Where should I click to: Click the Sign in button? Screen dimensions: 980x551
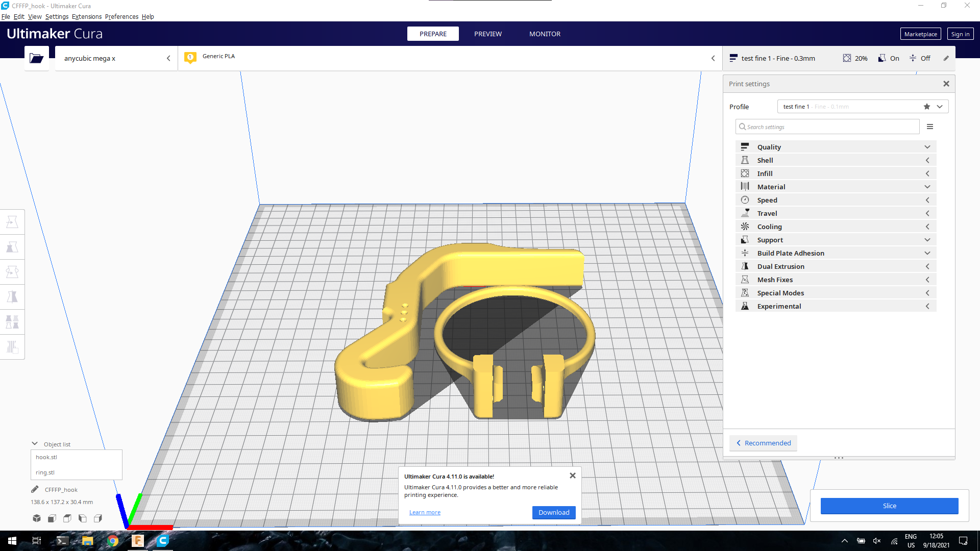[960, 34]
